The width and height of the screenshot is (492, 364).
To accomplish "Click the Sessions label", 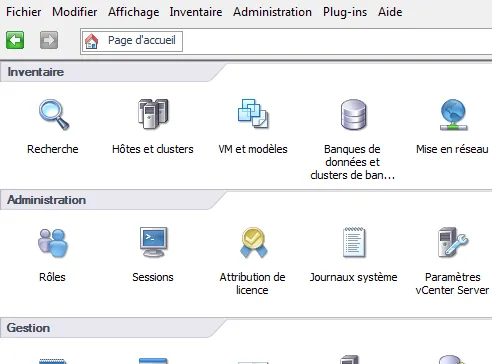I will [x=153, y=277].
